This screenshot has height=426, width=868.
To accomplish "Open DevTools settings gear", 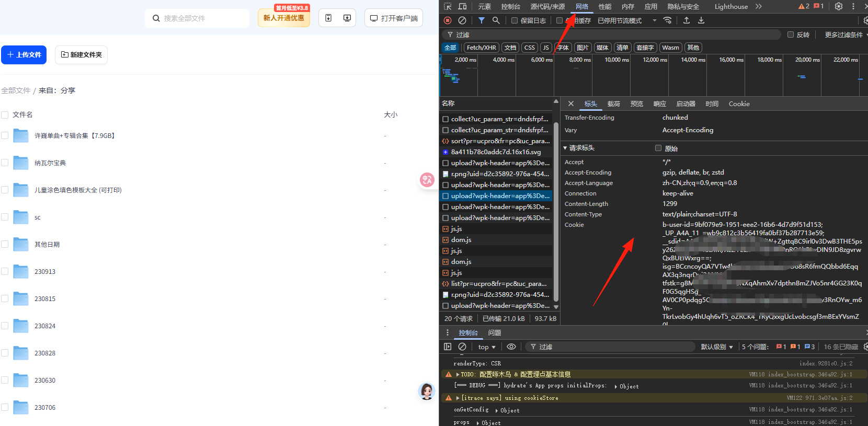I will 839,6.
